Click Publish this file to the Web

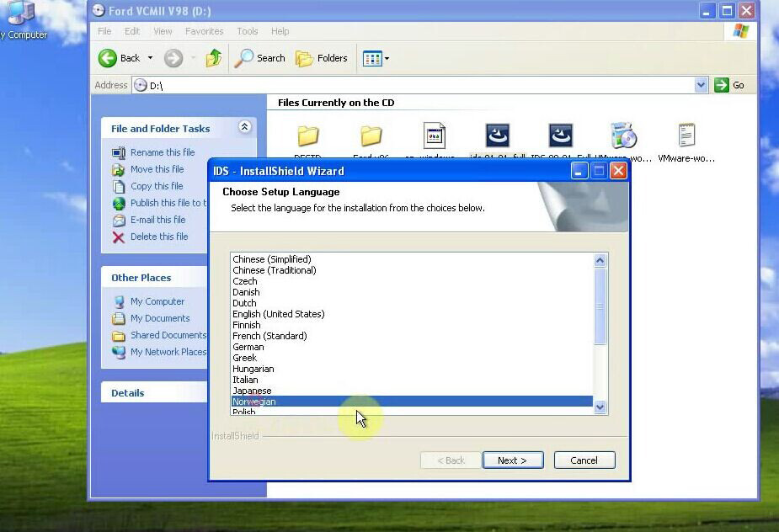tap(168, 203)
